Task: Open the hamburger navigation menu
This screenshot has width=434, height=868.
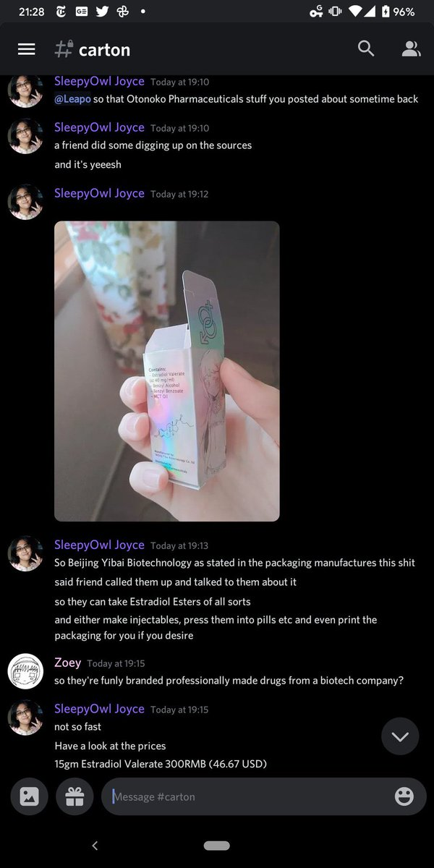Action: tap(27, 49)
